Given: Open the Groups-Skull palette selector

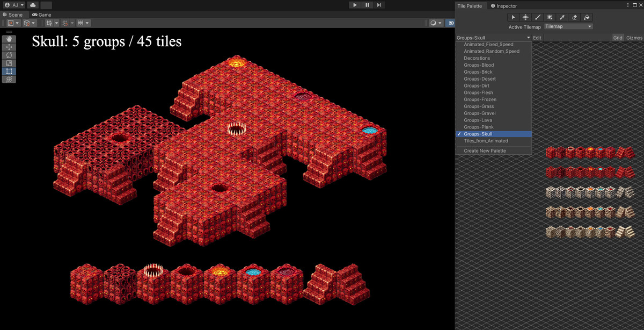Looking at the screenshot, I should tap(493, 37).
